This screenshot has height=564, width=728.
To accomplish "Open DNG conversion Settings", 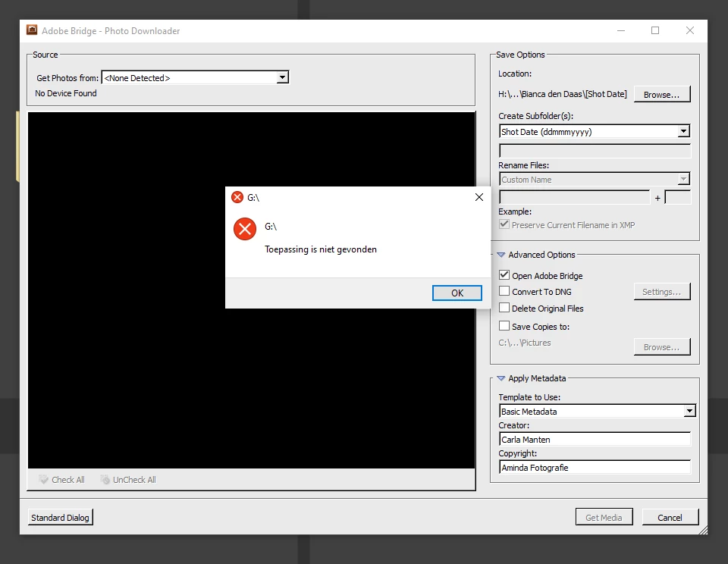I will 661,292.
